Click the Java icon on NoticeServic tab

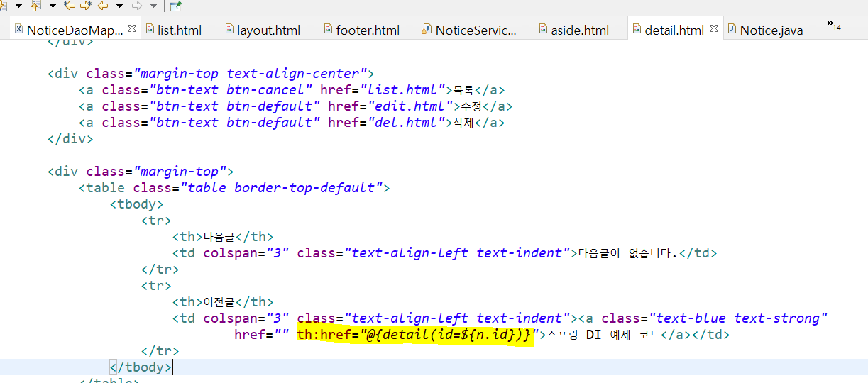[x=427, y=30]
